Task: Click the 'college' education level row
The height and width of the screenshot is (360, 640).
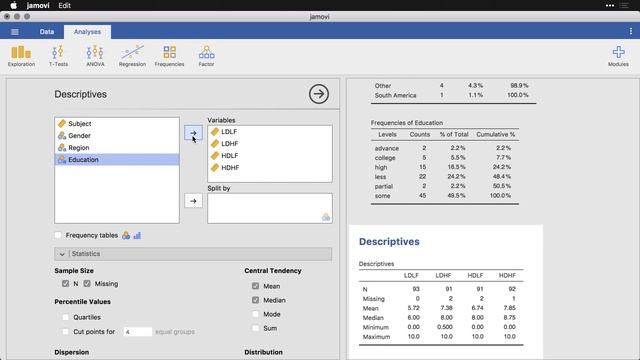Action: [445, 158]
